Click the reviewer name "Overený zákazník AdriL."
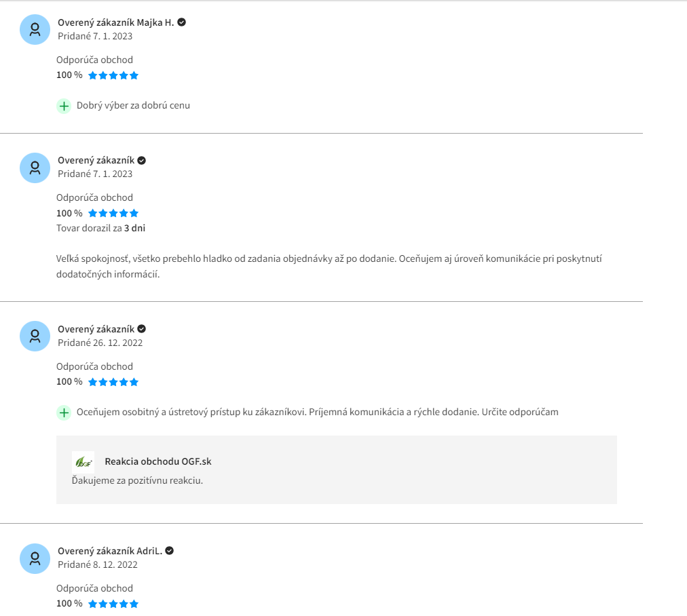687x616 pixels. [x=110, y=551]
